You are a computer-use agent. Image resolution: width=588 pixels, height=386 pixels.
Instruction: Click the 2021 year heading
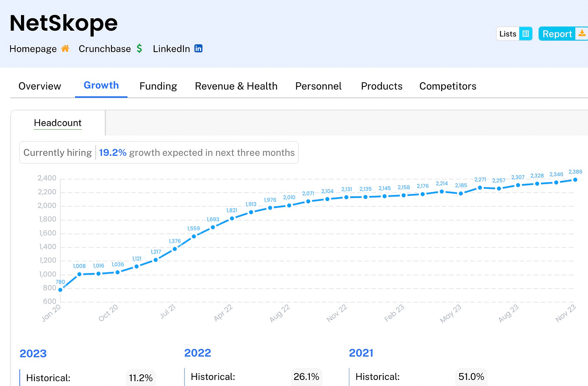[x=361, y=353]
